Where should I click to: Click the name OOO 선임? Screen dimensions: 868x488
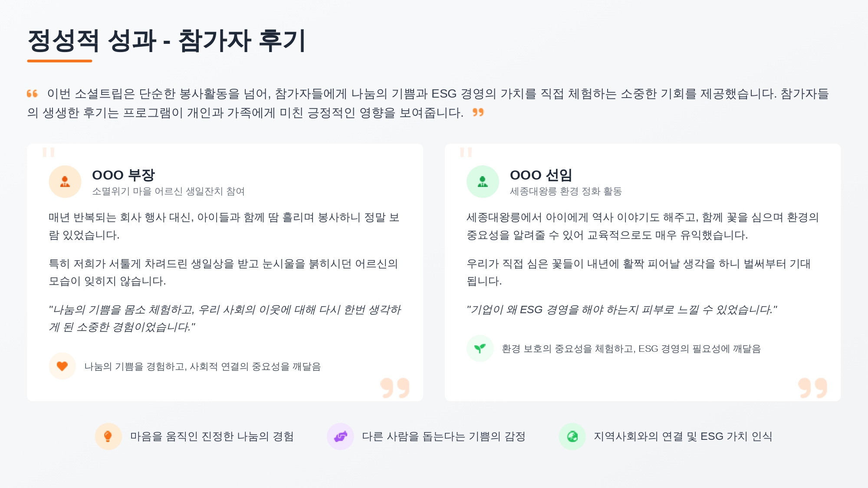(x=541, y=175)
